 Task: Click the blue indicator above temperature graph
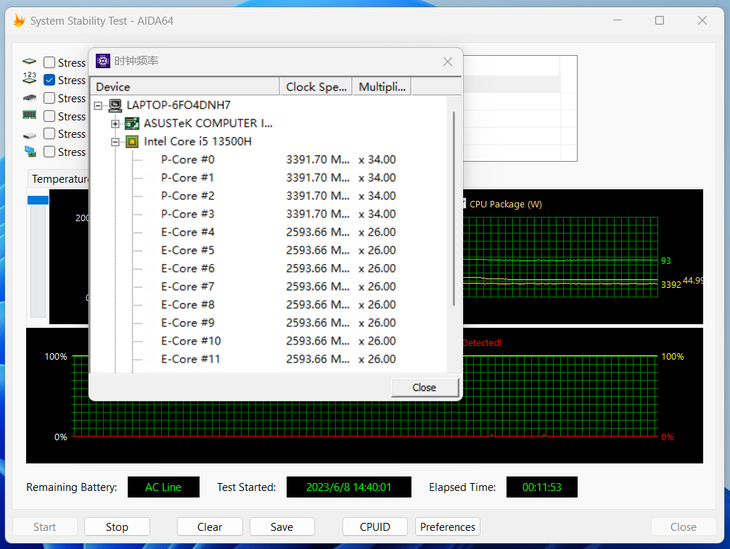point(38,200)
